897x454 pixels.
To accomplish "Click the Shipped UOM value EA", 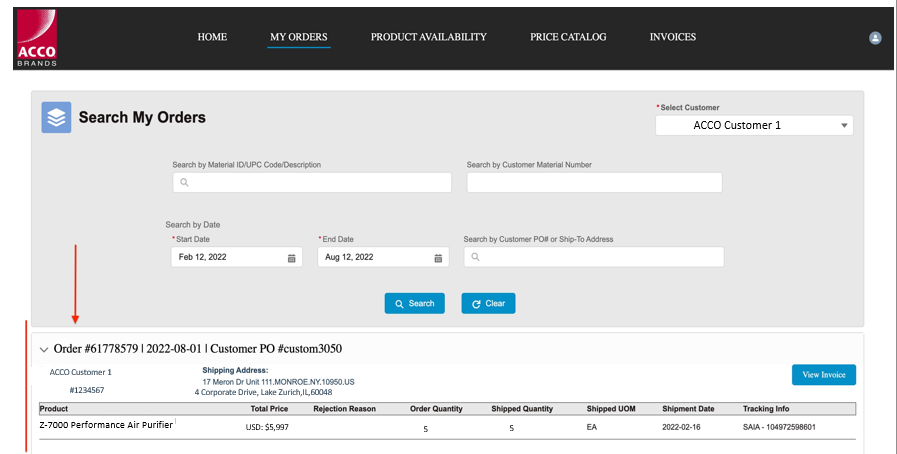I will tap(592, 427).
